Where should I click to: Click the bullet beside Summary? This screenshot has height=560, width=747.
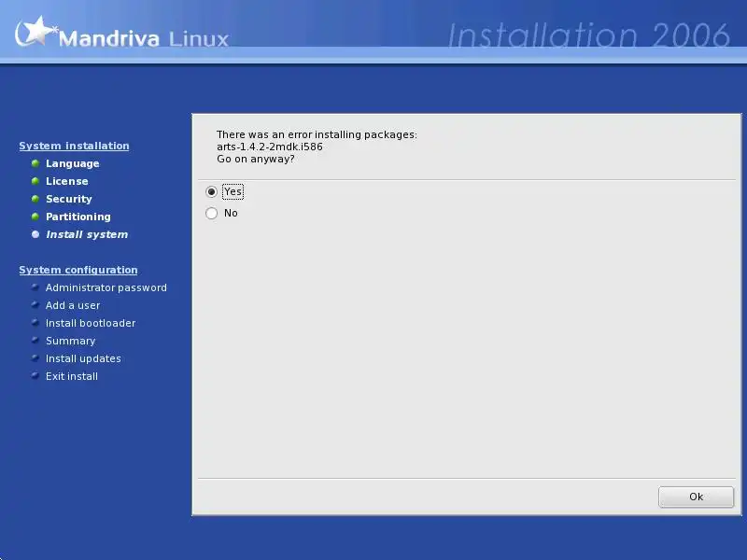pyautogui.click(x=35, y=340)
